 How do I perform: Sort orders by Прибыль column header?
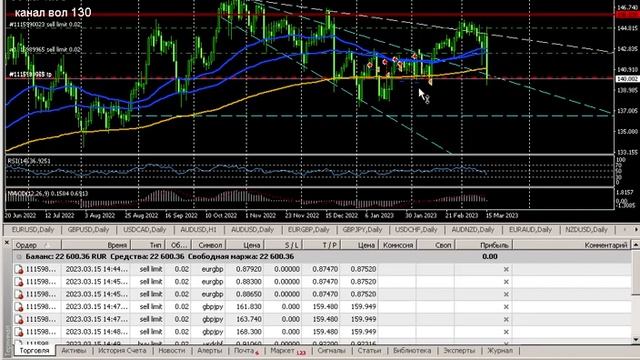pos(484,245)
